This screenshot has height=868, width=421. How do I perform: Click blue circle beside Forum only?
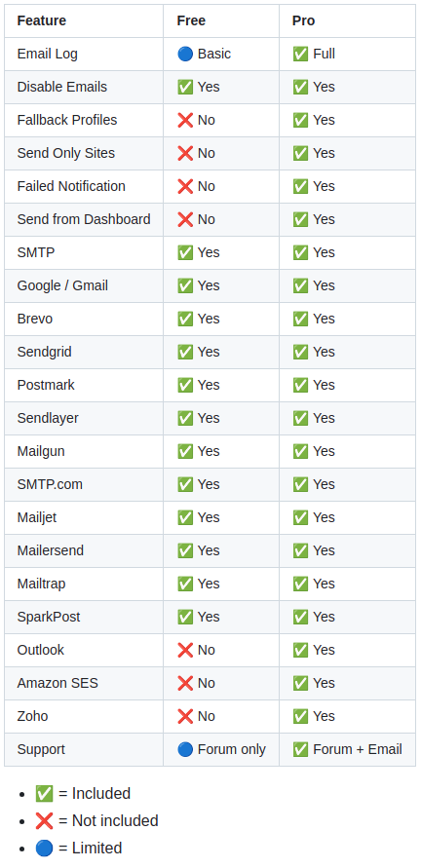[x=185, y=749]
